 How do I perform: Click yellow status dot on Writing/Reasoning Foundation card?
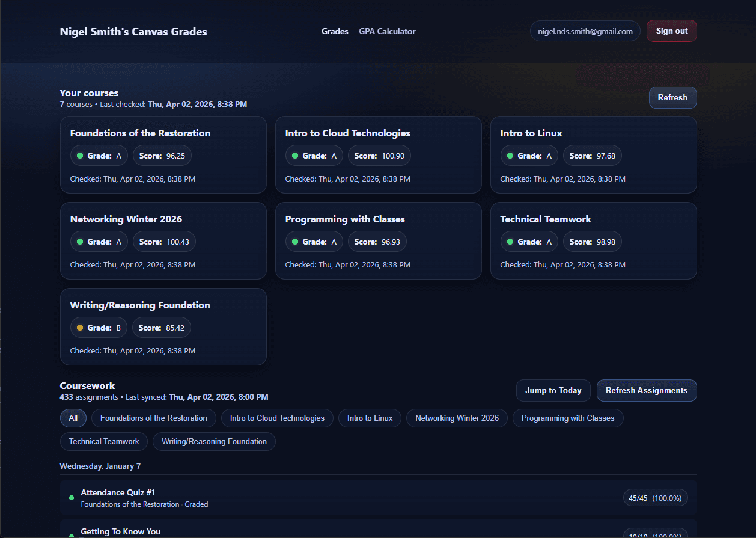click(x=80, y=328)
